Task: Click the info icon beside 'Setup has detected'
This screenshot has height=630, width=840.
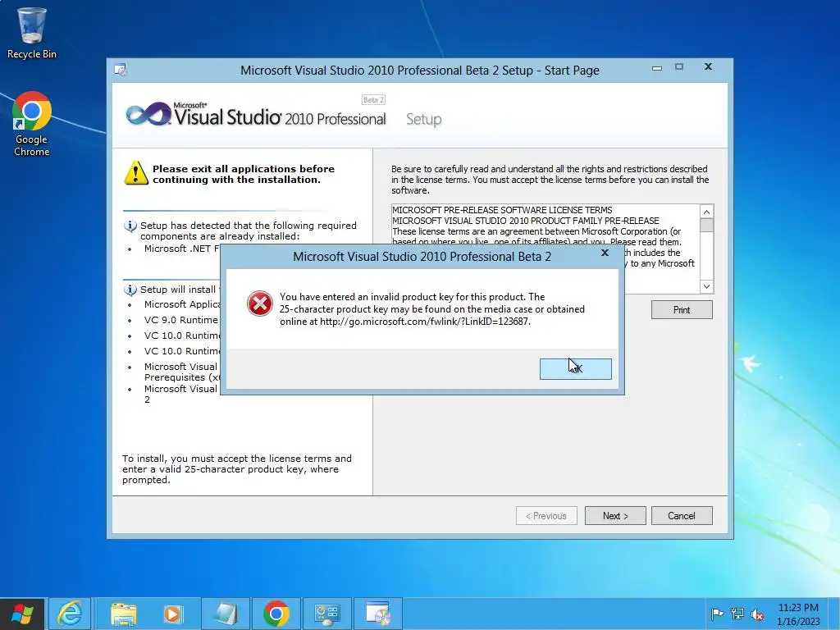Action: click(x=130, y=226)
